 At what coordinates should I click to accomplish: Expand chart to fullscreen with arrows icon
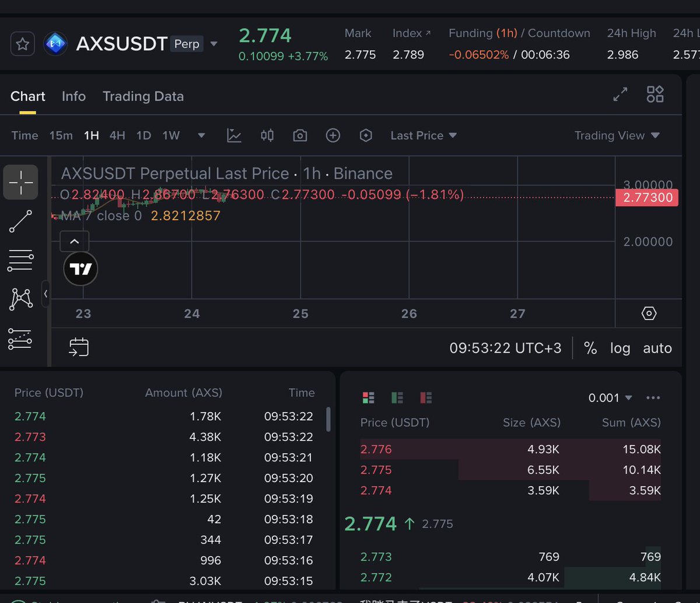click(x=620, y=95)
